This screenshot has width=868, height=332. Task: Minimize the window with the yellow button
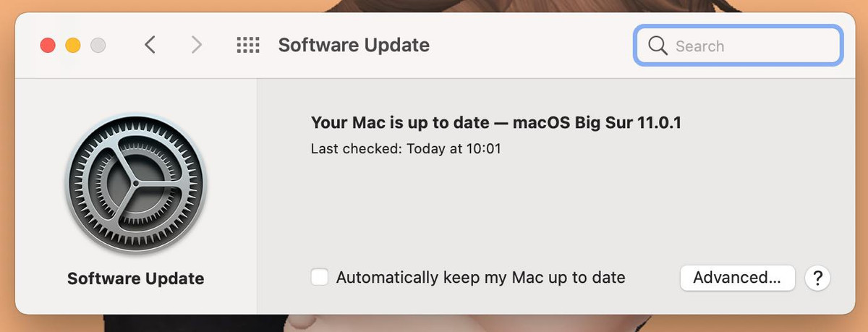click(73, 46)
